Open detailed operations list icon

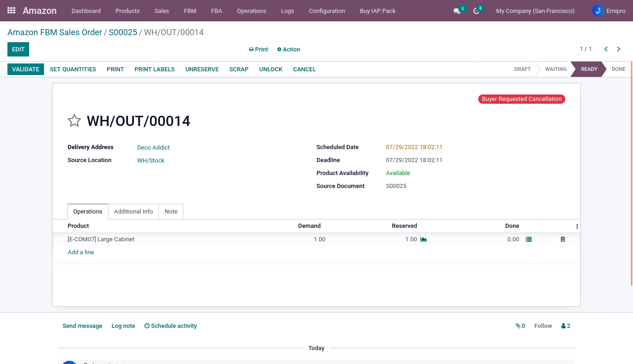point(529,239)
